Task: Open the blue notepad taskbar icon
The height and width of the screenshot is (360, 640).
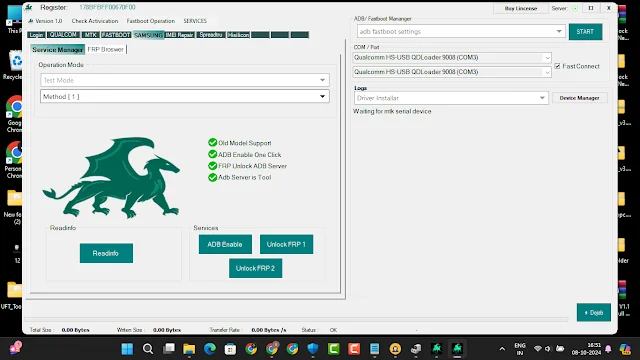Action: pos(374,349)
